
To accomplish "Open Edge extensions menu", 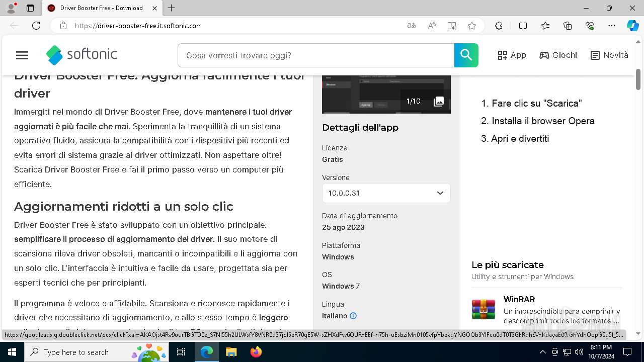I will tap(499, 26).
